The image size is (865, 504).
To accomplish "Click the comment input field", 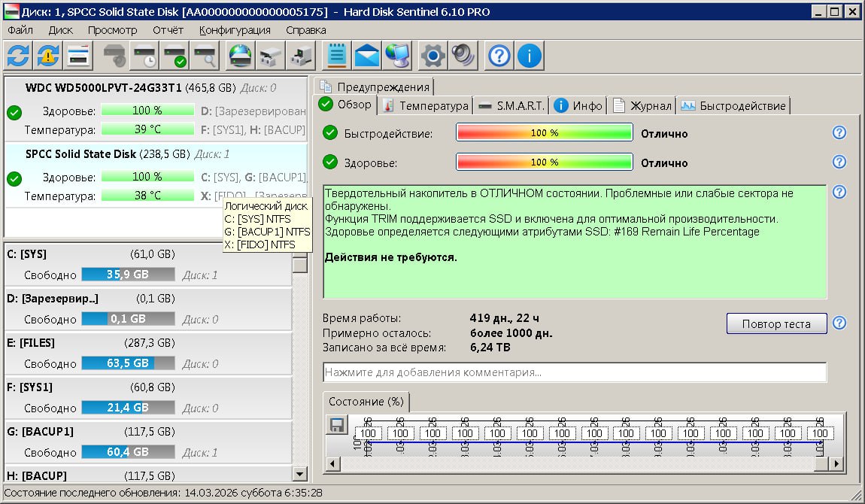I will (x=575, y=372).
